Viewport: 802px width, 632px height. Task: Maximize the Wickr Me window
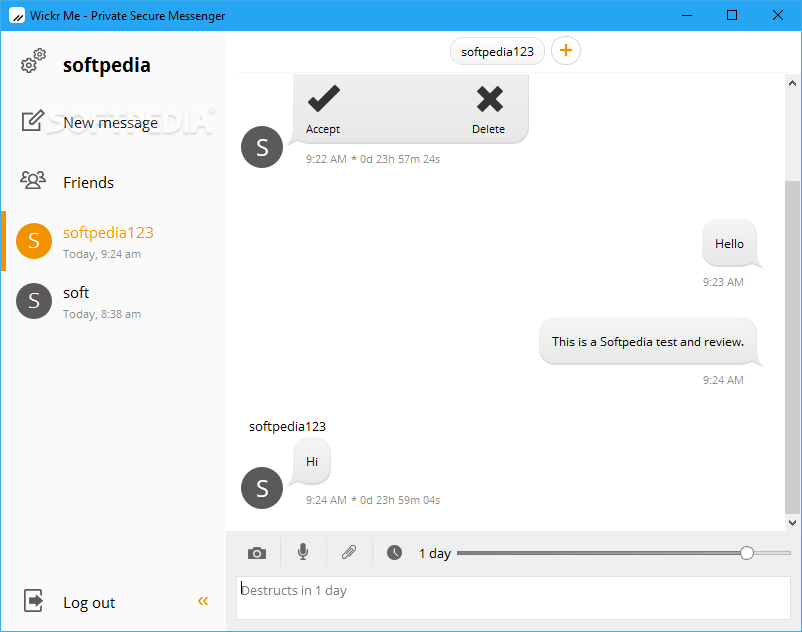coord(732,15)
